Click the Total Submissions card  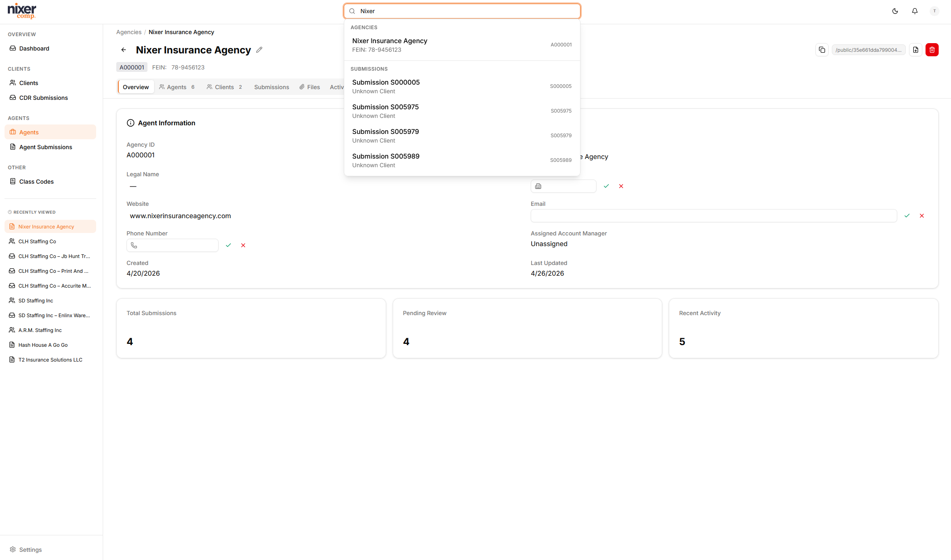(251, 328)
